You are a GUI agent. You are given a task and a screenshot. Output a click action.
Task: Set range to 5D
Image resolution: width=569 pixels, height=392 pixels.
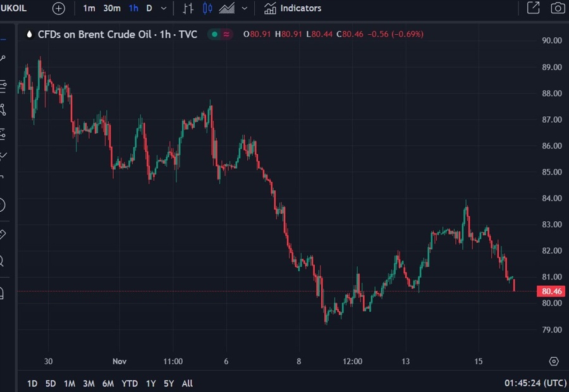(x=51, y=384)
